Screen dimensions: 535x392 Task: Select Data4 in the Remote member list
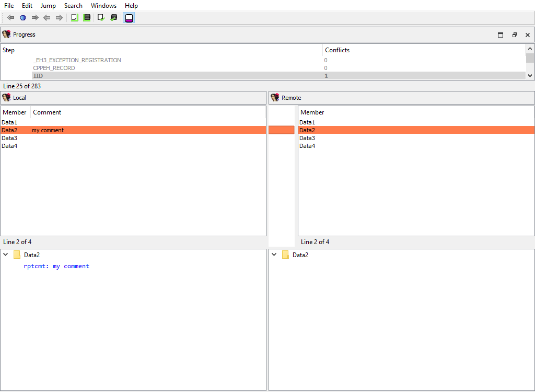[307, 146]
